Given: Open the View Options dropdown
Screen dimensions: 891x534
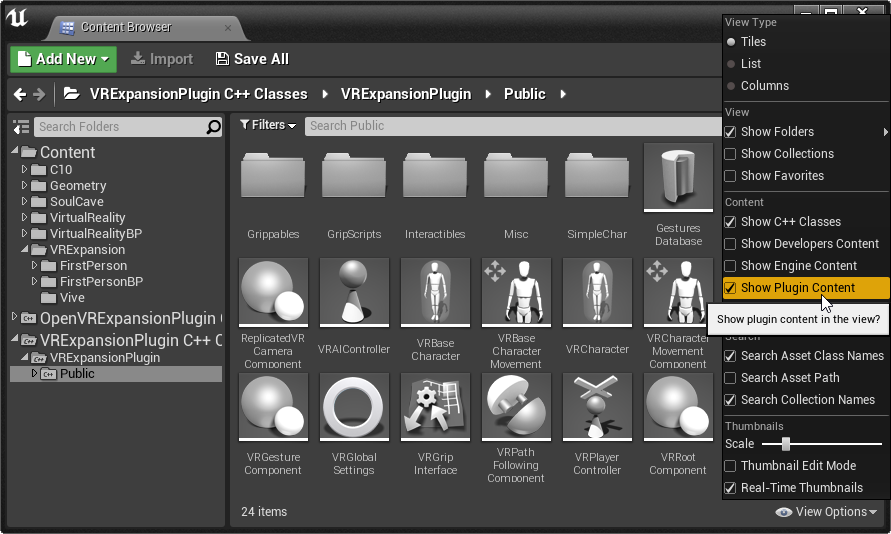Looking at the screenshot, I should pyautogui.click(x=826, y=512).
